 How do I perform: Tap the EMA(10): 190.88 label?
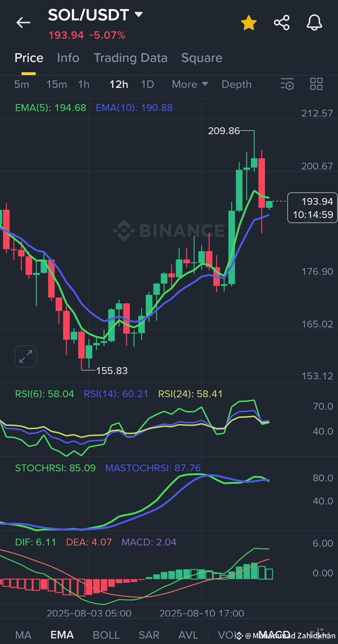coord(134,108)
